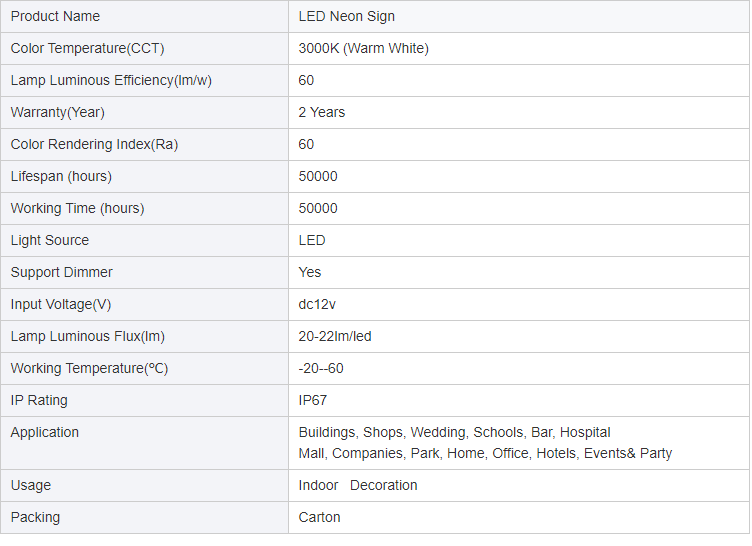Image resolution: width=752 pixels, height=546 pixels.
Task: Select the 'IP67' rating value
Action: pos(312,401)
